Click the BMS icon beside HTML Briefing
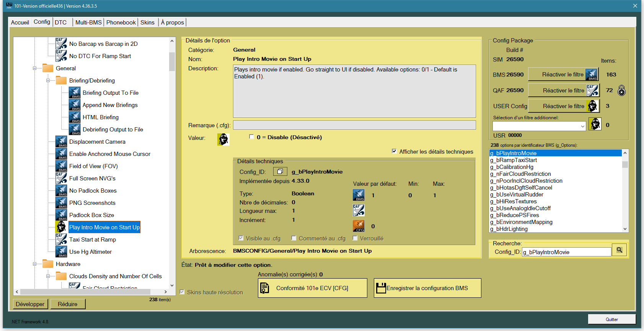Image resolution: width=644 pixels, height=331 pixels. click(x=75, y=117)
